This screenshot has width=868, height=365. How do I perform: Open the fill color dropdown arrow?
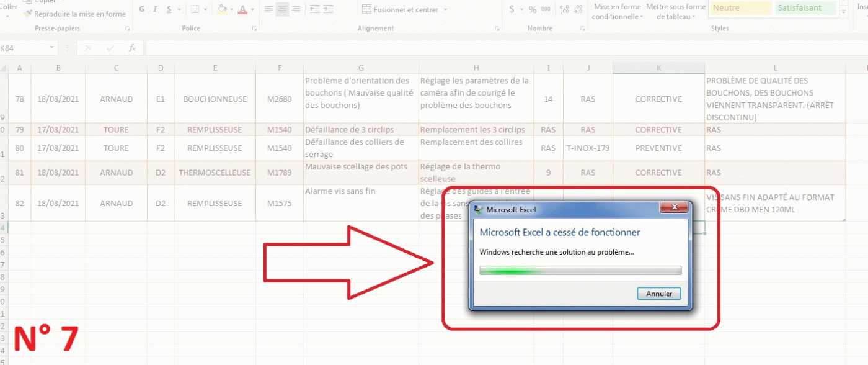232,9
